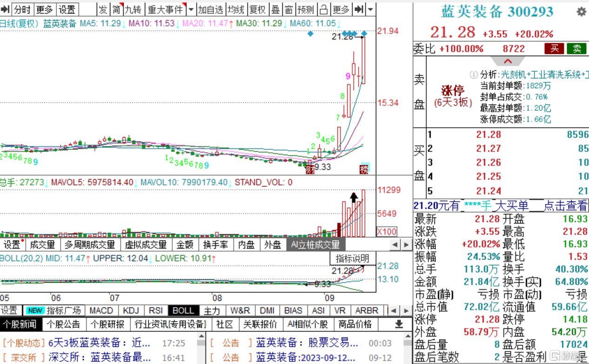The width and height of the screenshot is (589, 364).
Task: Open the 重大事件 major events menu
Action: [x=165, y=9]
